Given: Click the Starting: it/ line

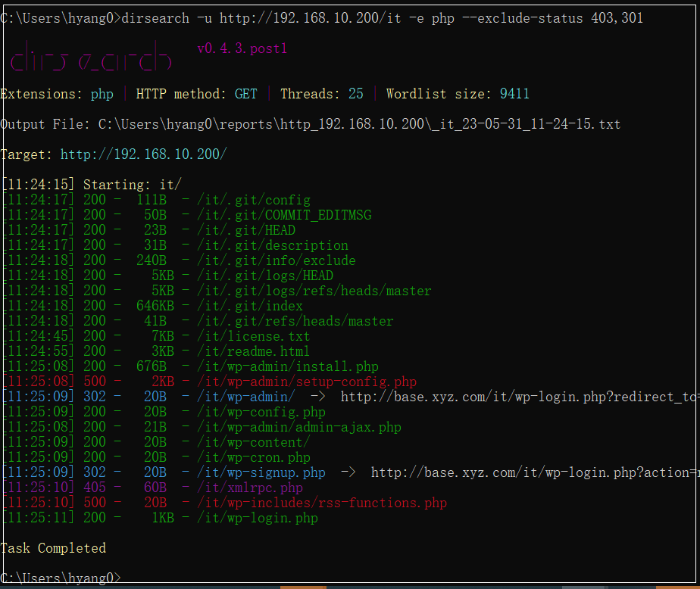Looking at the screenshot, I should (x=92, y=184).
